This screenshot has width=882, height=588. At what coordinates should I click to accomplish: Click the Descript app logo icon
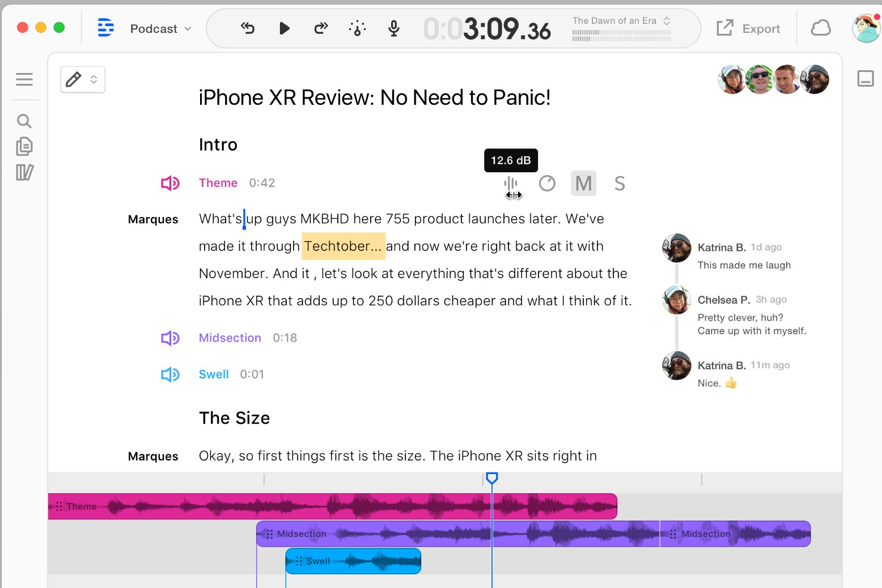[105, 28]
